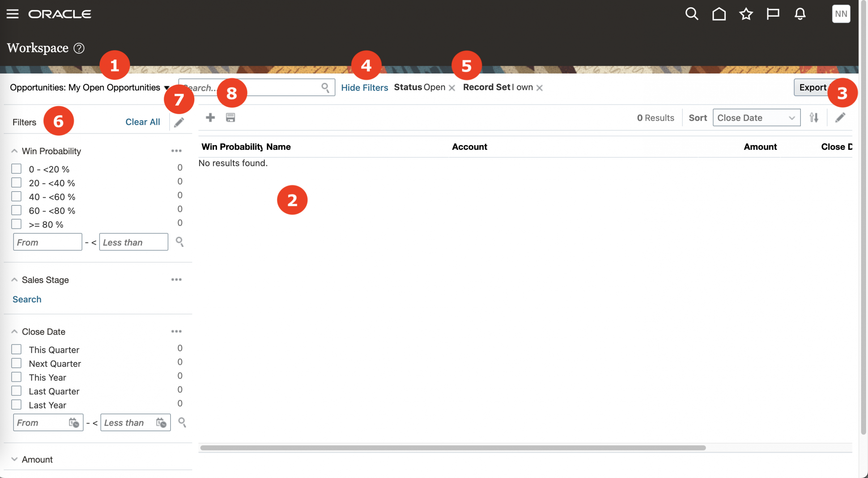Open the Sort Close Date dropdown
The width and height of the screenshot is (868, 478).
click(x=756, y=118)
